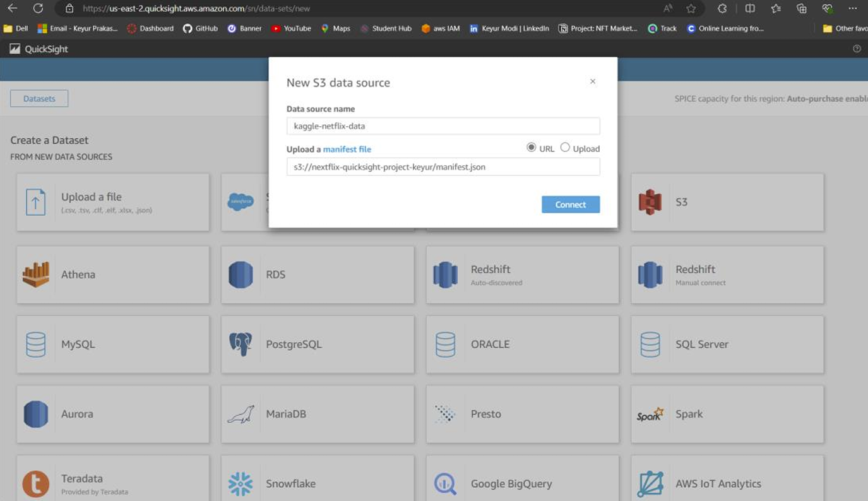Screen dimensions: 868x501
Task: Open the Dell bookmark folder
Action: (16, 28)
